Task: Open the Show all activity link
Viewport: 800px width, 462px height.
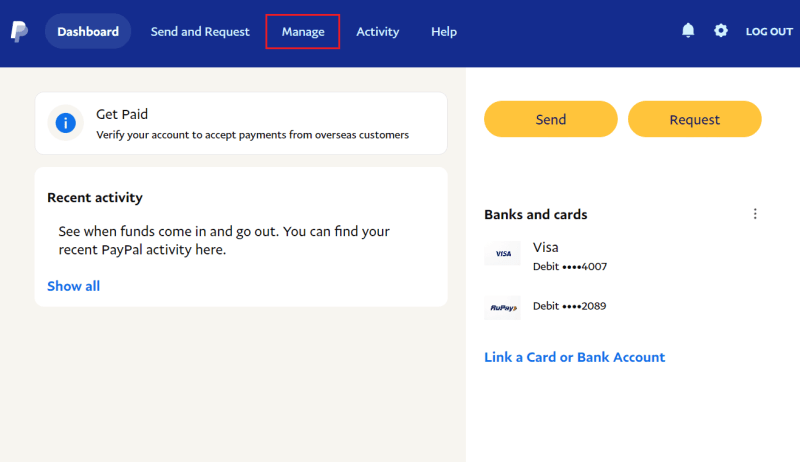Action: [73, 286]
